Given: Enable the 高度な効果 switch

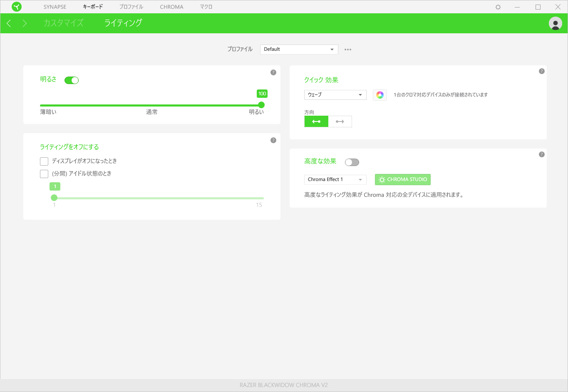Looking at the screenshot, I should click(x=352, y=162).
